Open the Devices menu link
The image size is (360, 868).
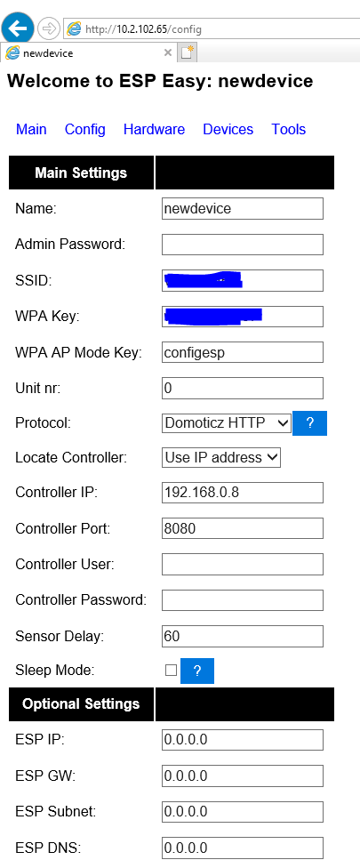pyautogui.click(x=228, y=130)
